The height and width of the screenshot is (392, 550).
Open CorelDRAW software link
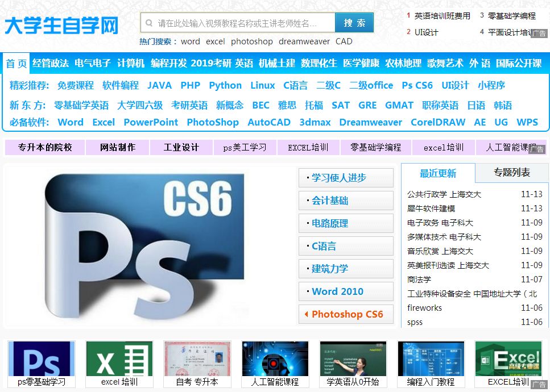point(438,122)
